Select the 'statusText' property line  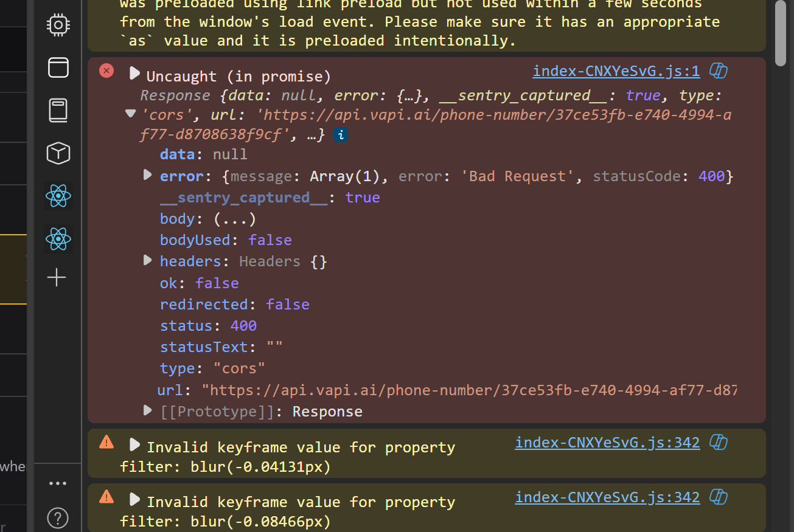click(221, 347)
